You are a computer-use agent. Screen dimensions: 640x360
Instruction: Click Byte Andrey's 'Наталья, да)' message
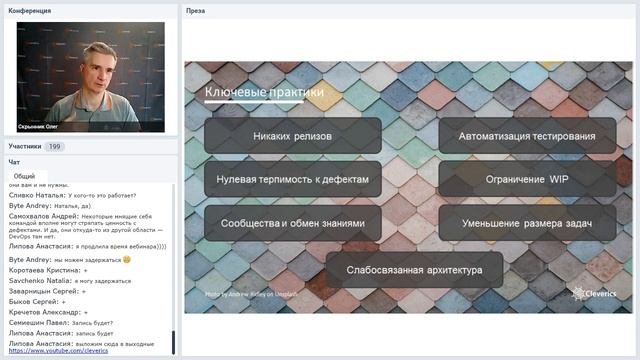pos(50,206)
